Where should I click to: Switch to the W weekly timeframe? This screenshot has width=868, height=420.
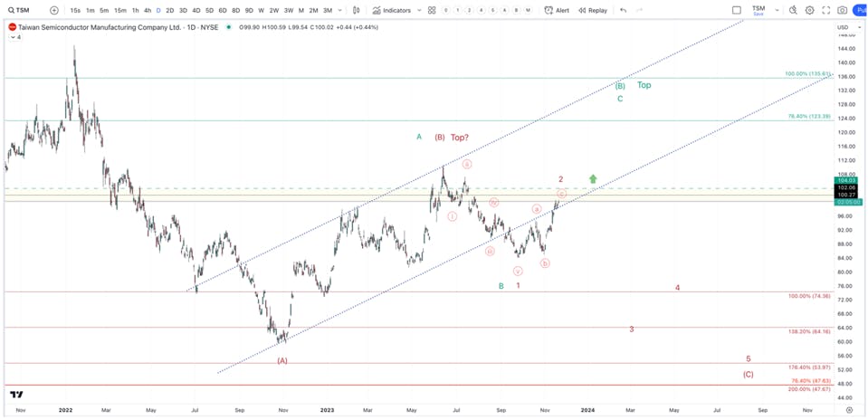coord(262,10)
